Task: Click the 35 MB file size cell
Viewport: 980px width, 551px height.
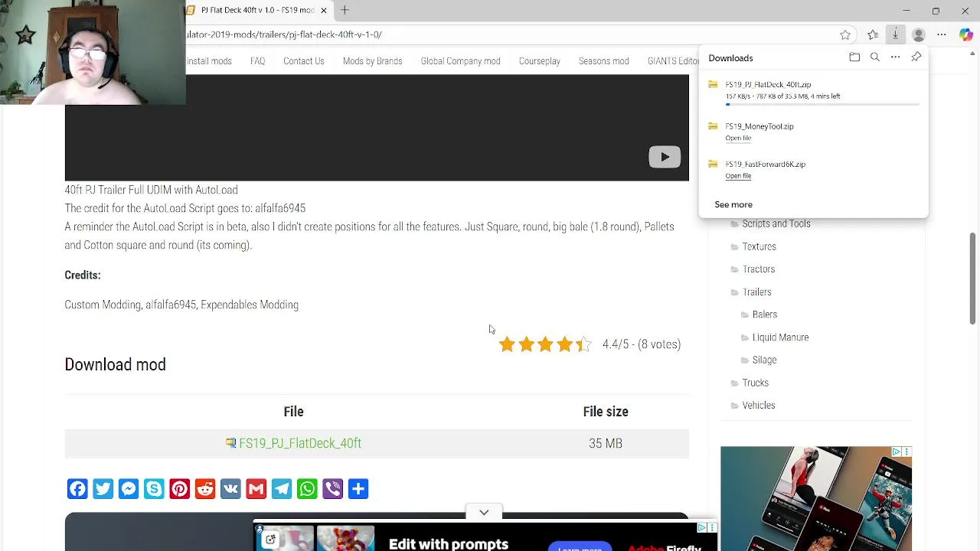Action: (x=605, y=443)
